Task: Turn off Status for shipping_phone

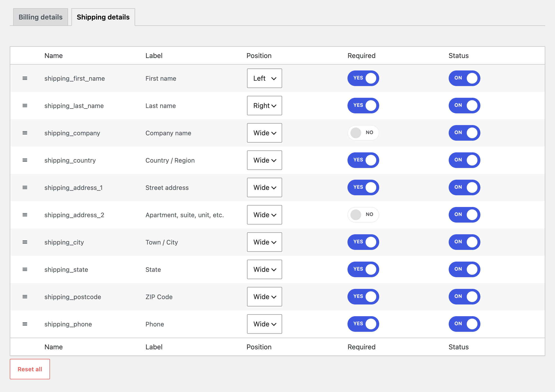Action: [x=464, y=324]
